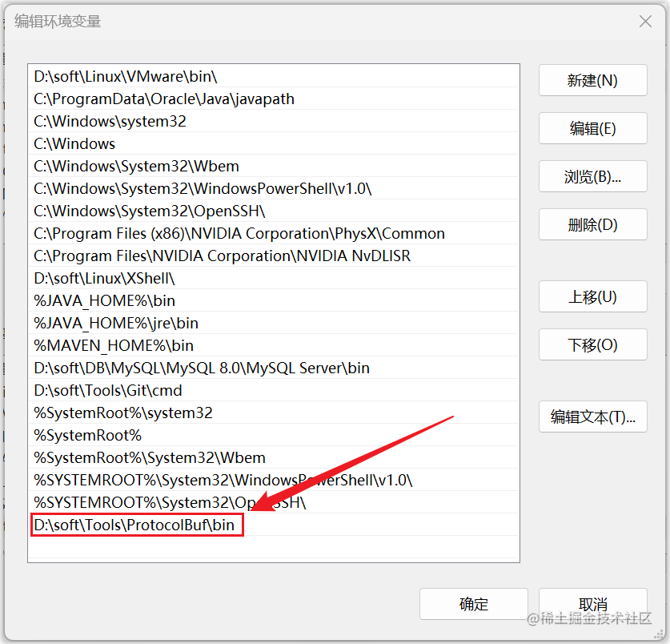Viewport: 670px width, 644px height.
Task: Click the 浏览(B) button
Action: tap(592, 176)
